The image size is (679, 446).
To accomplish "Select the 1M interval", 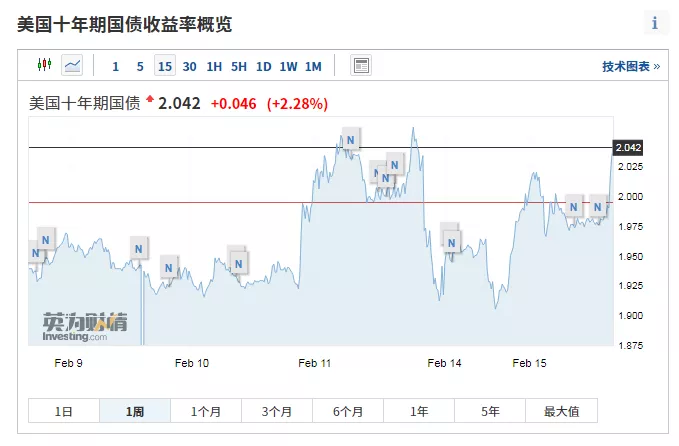I will (x=313, y=67).
